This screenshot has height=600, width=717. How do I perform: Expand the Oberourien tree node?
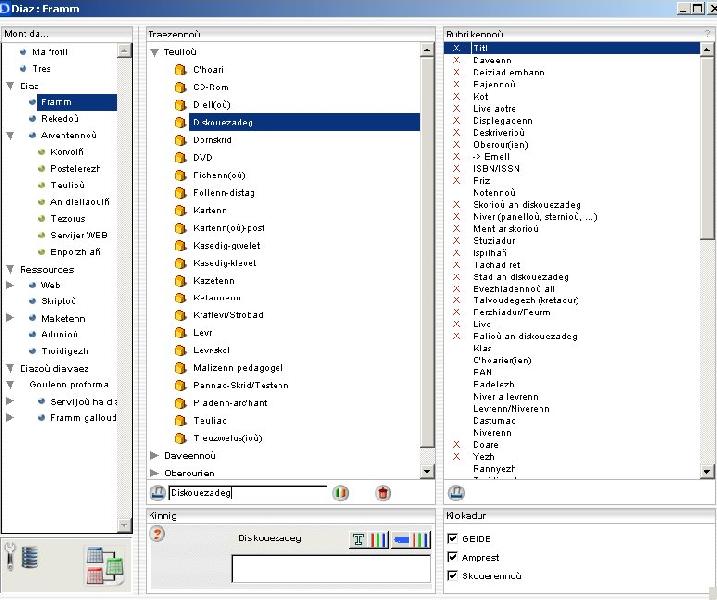(154, 473)
